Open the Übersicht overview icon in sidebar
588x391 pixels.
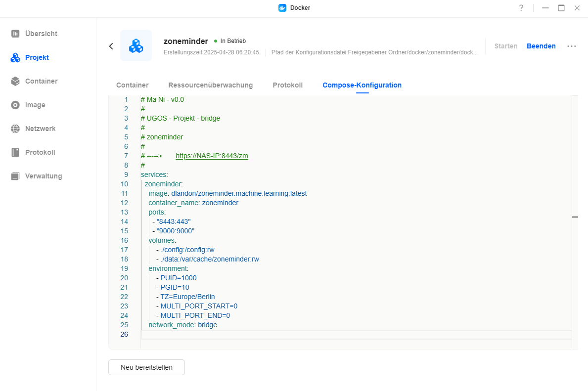[15, 34]
